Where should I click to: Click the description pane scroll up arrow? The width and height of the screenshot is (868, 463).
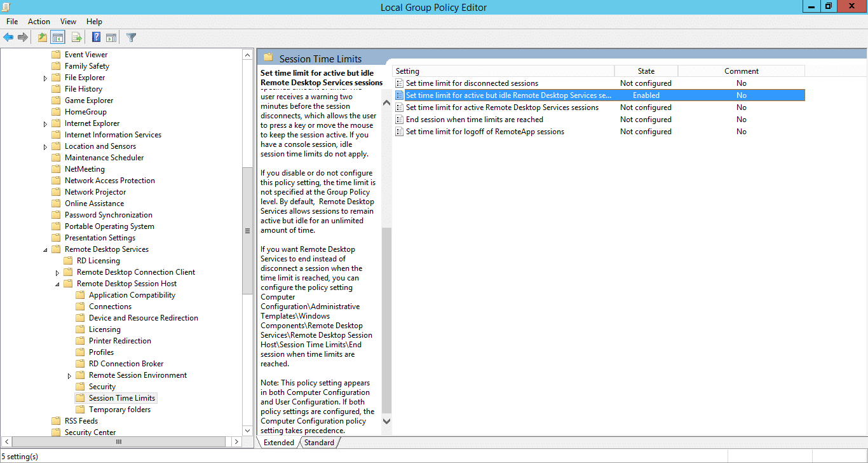click(x=387, y=103)
